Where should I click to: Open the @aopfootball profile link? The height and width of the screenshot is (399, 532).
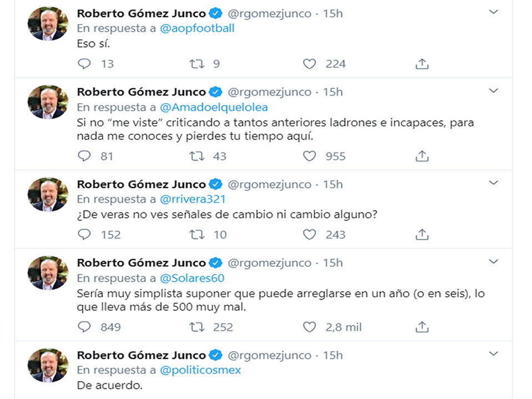point(197,28)
